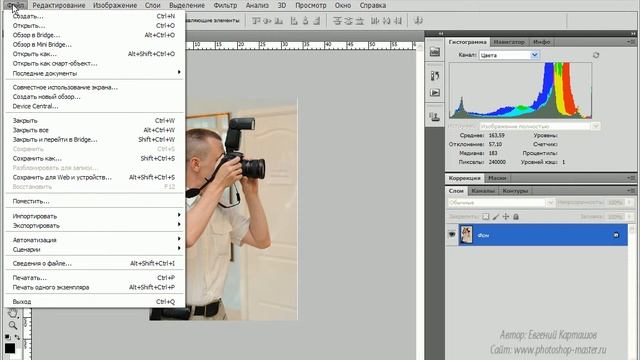Open the Clone Source panel icon in dock
The image size is (640, 360).
435,117
